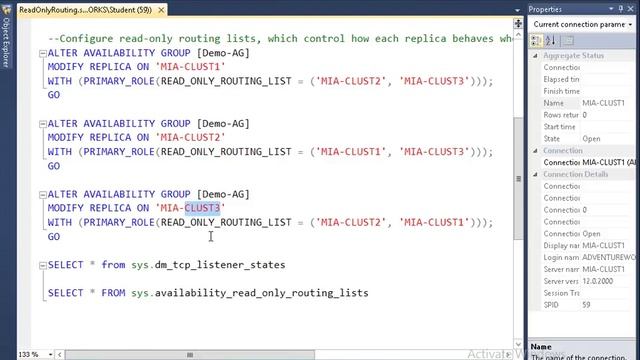The height and width of the screenshot is (360, 640).
Task: Collapse the Aggregate Status category
Action: (535, 56)
